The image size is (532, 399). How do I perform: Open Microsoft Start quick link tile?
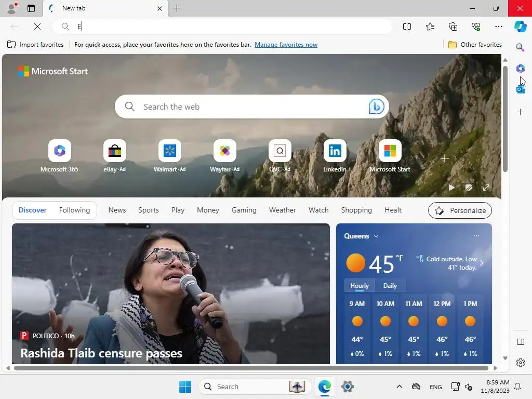(x=390, y=156)
